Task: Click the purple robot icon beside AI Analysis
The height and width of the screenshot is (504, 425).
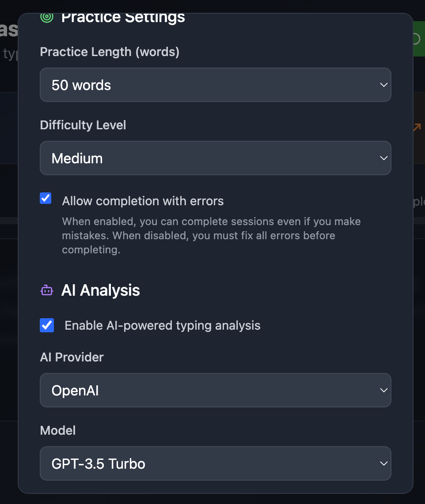Action: pos(47,290)
